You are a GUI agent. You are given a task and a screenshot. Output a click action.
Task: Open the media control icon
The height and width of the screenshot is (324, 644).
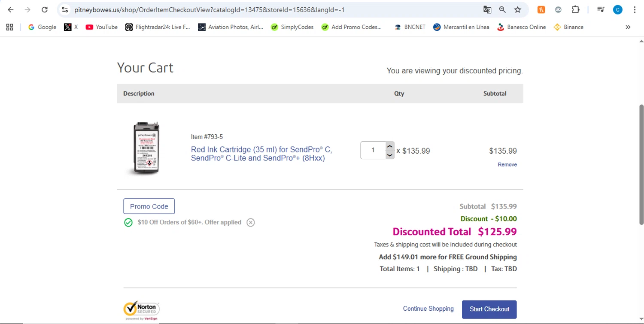pyautogui.click(x=601, y=9)
